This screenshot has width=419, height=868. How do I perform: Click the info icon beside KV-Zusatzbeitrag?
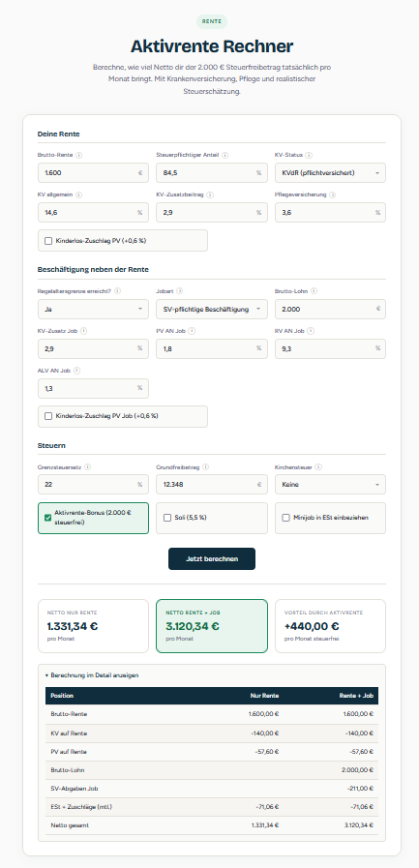pyautogui.click(x=210, y=195)
